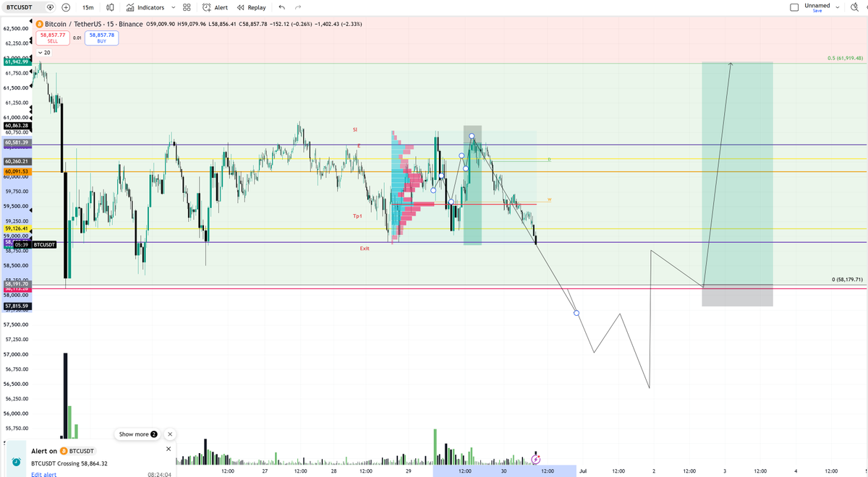
Task: Select the Exit text label on chart
Action: pyautogui.click(x=365, y=248)
